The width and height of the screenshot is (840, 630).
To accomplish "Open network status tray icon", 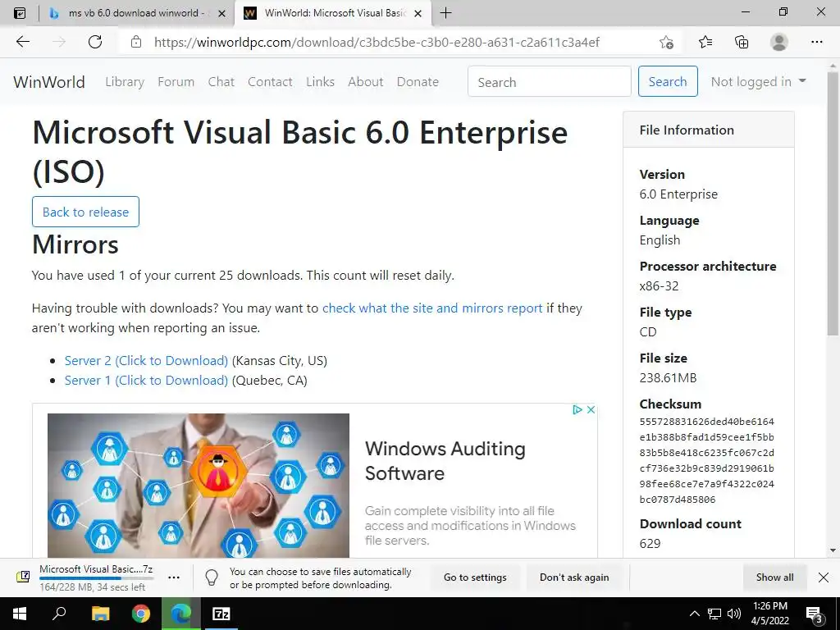I will tap(714, 614).
